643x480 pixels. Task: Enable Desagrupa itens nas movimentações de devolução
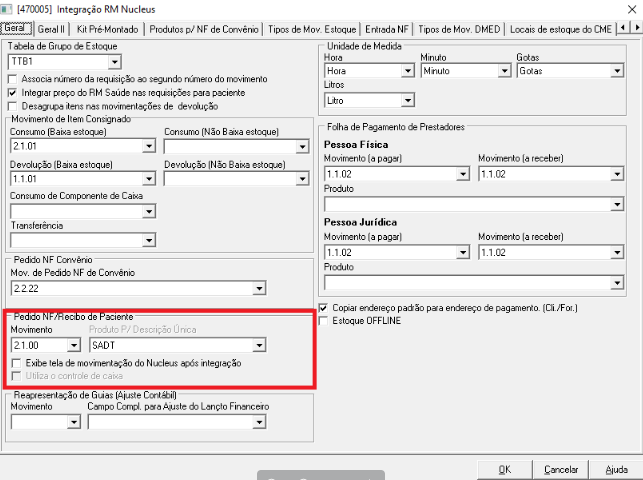pyautogui.click(x=13, y=106)
